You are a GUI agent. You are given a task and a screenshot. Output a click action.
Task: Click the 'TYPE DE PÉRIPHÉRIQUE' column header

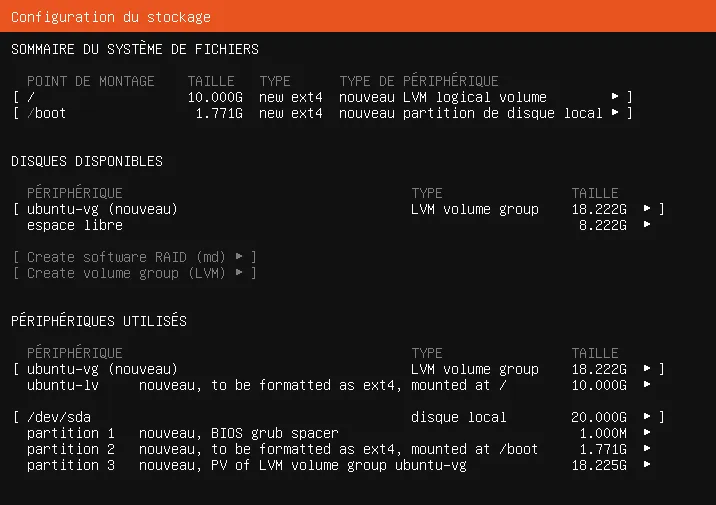419,81
